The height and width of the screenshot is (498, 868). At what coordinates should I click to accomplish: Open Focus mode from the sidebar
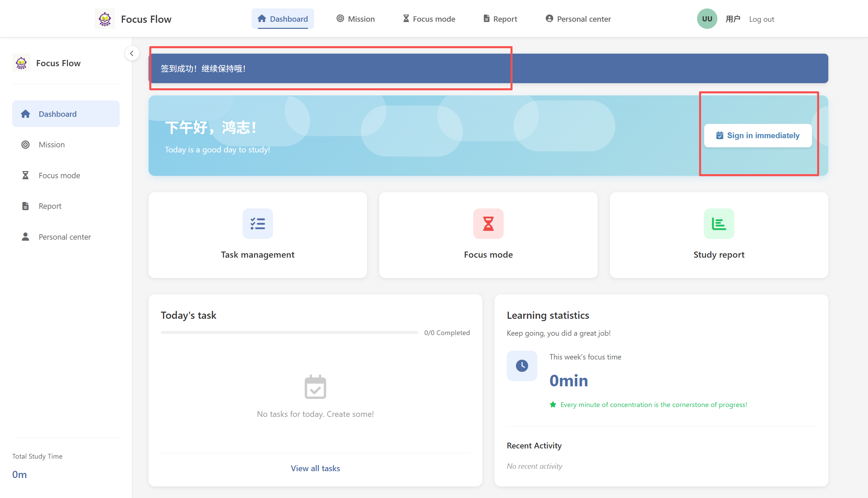(59, 176)
